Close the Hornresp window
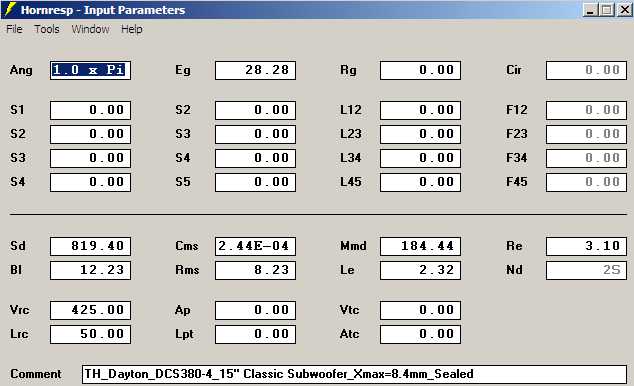 coord(625,10)
